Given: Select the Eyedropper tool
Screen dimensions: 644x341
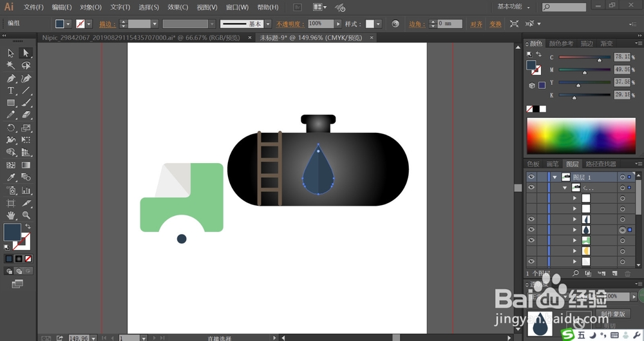Looking at the screenshot, I should [x=11, y=177].
